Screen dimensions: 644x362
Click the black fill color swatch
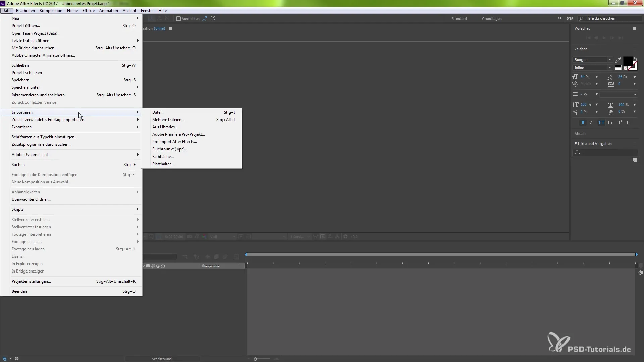click(628, 61)
